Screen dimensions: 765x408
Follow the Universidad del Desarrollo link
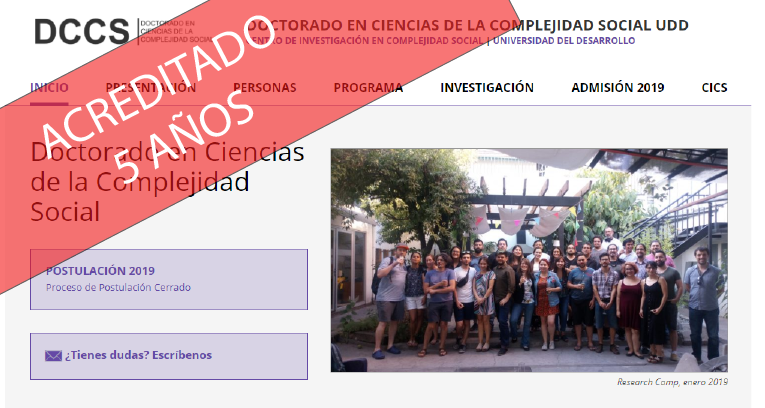pos(563,41)
